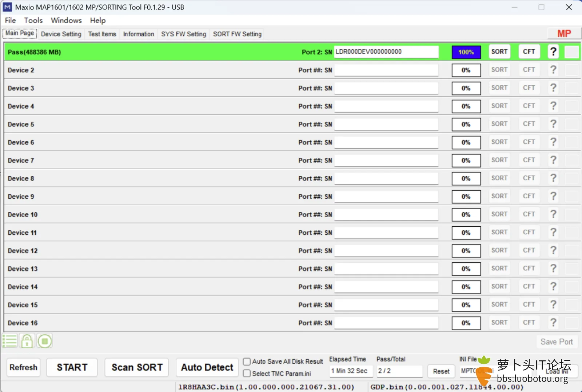Click SORT button in the Pass row
Viewport: 582px width, 392px height.
[x=499, y=52]
